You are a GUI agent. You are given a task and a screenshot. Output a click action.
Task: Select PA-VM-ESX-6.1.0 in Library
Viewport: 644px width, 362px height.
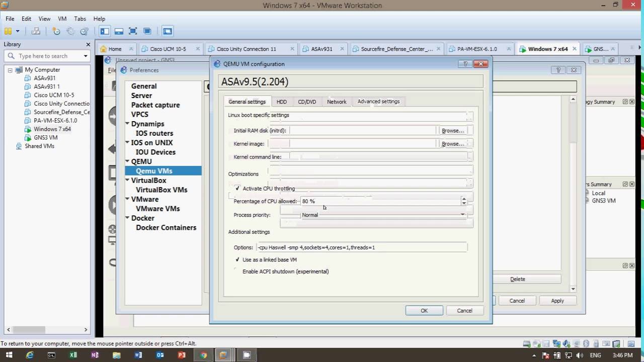tap(55, 121)
